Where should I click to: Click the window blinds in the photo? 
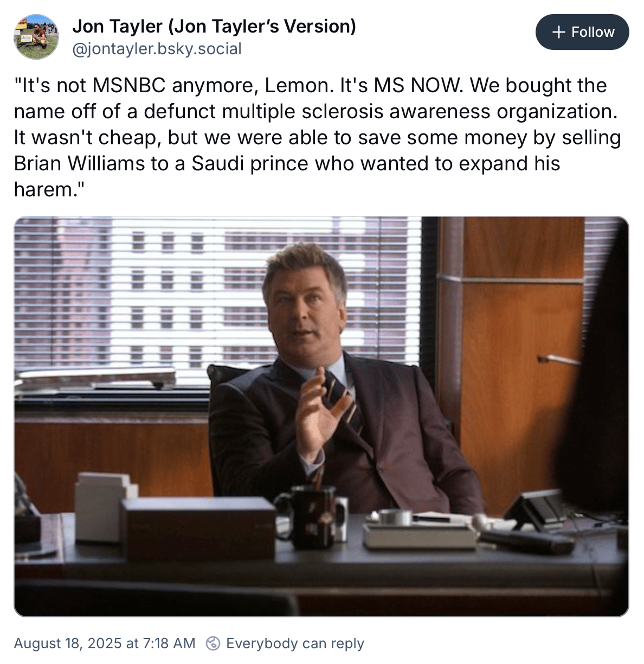tap(217, 293)
